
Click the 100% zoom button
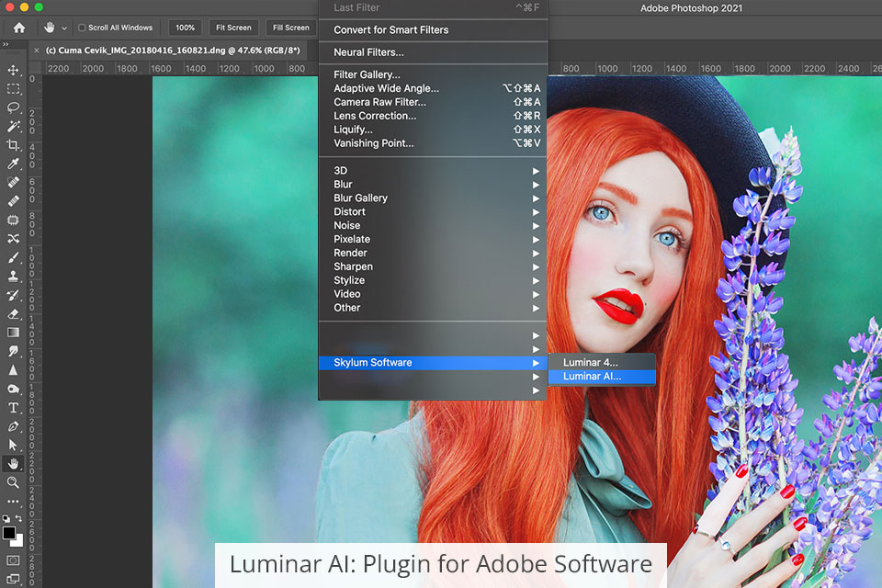(x=186, y=28)
